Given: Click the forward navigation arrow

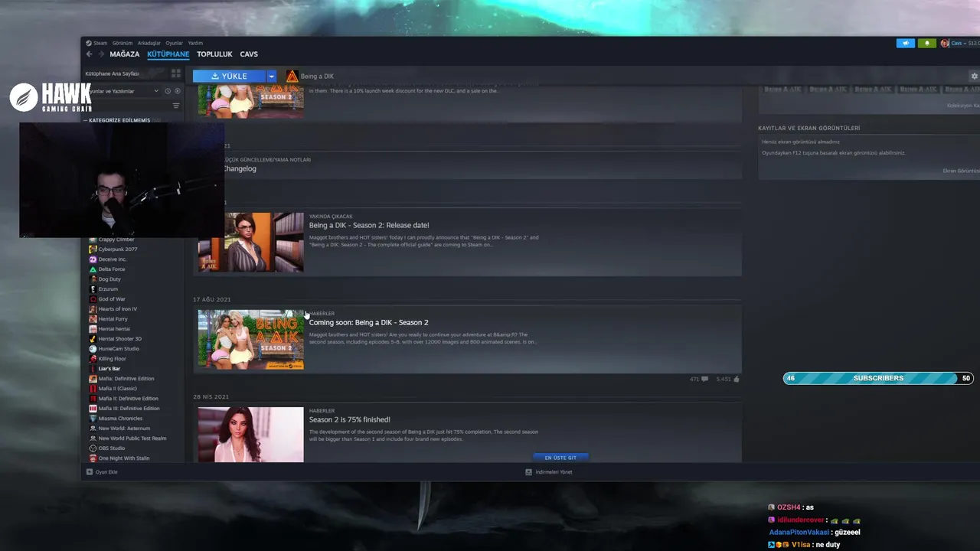Looking at the screenshot, I should (100, 54).
